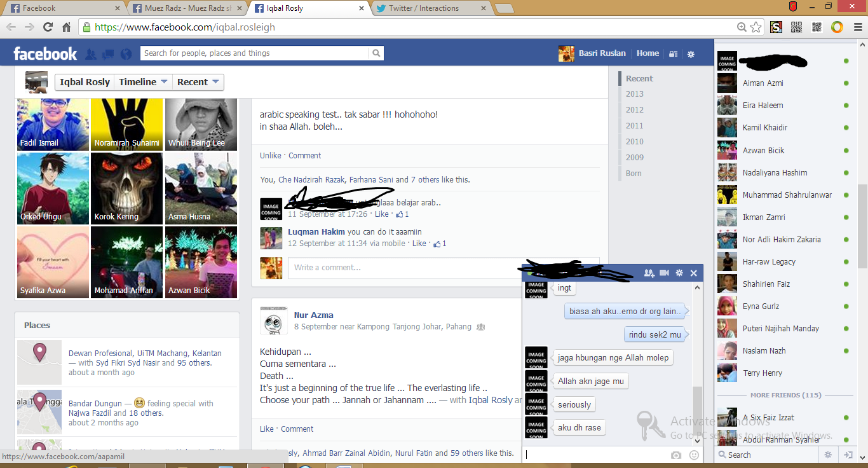Open Chrome menu hamburger icon

click(x=857, y=27)
